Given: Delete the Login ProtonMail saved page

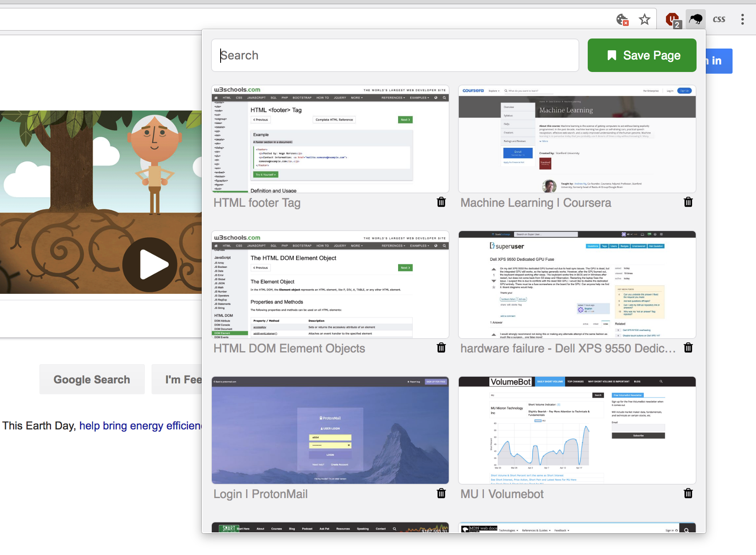Looking at the screenshot, I should (441, 493).
